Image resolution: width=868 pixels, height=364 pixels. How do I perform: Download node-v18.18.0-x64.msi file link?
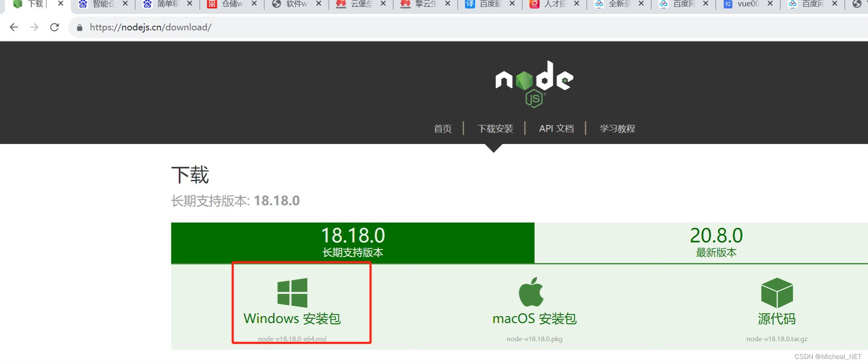(x=292, y=339)
